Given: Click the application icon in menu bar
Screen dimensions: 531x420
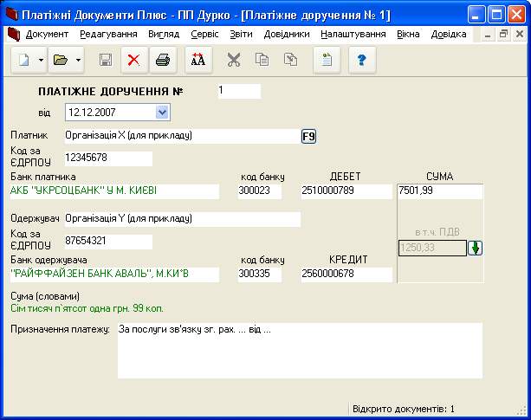Looking at the screenshot, I should coord(14,34).
